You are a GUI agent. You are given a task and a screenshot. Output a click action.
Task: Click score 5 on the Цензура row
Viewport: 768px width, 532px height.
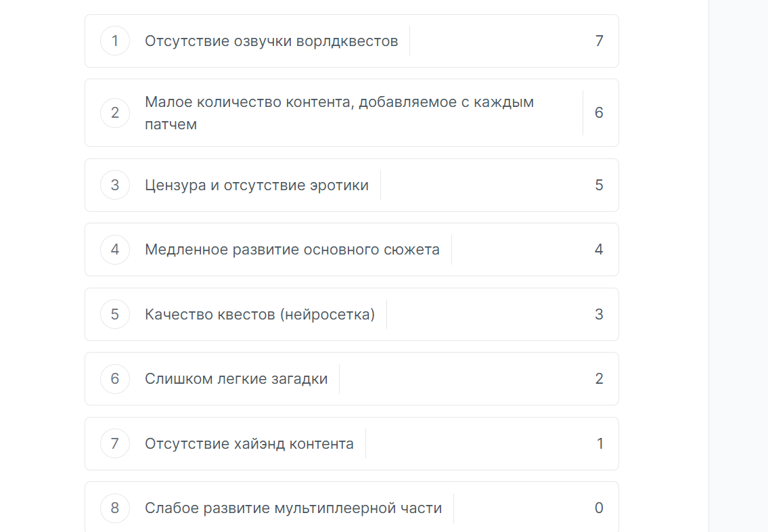[x=599, y=185]
